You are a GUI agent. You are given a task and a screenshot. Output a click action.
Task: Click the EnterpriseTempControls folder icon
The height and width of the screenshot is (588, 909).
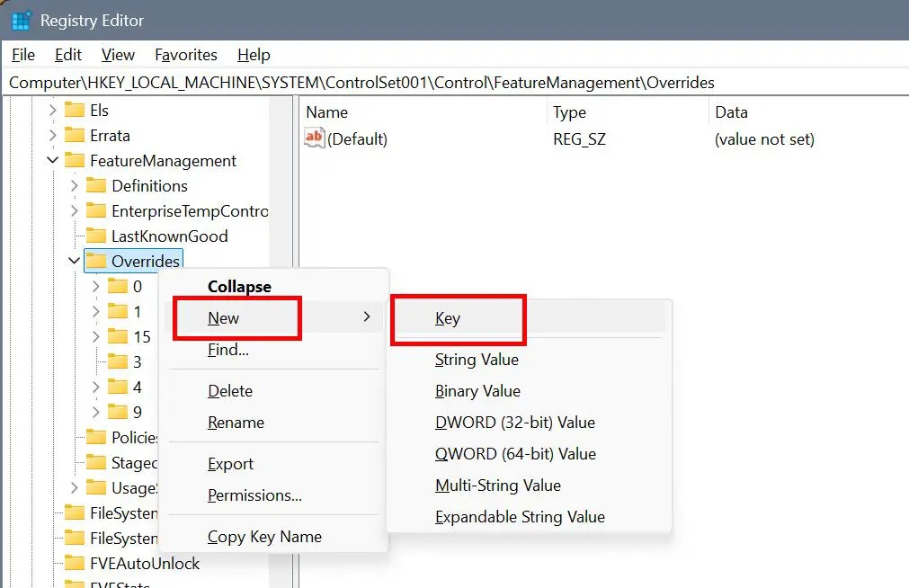(96, 210)
